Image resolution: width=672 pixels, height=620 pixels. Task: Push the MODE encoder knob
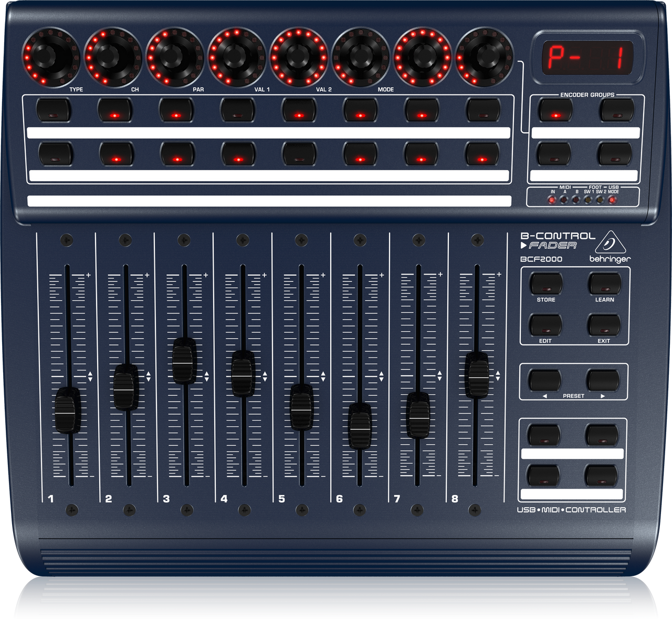(x=361, y=56)
